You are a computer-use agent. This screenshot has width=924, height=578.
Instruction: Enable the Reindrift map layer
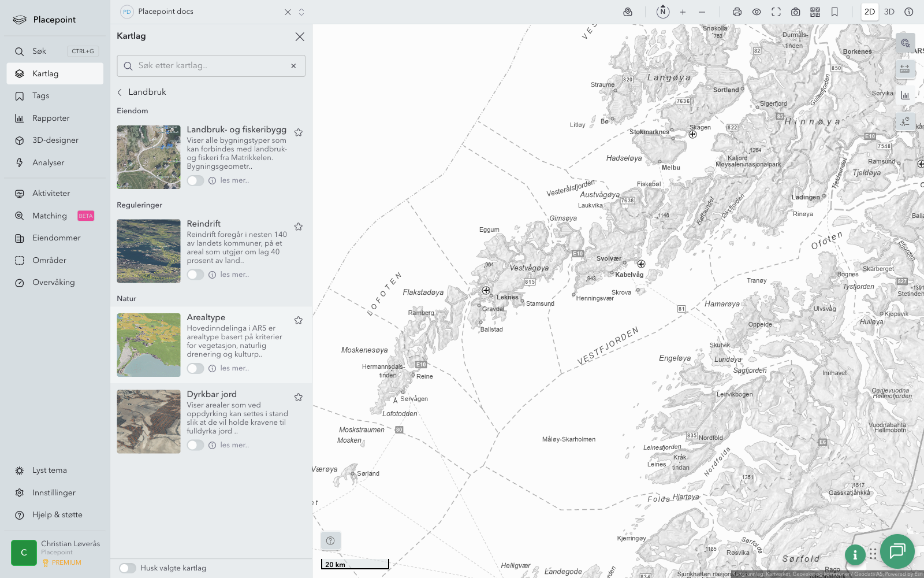pos(195,275)
